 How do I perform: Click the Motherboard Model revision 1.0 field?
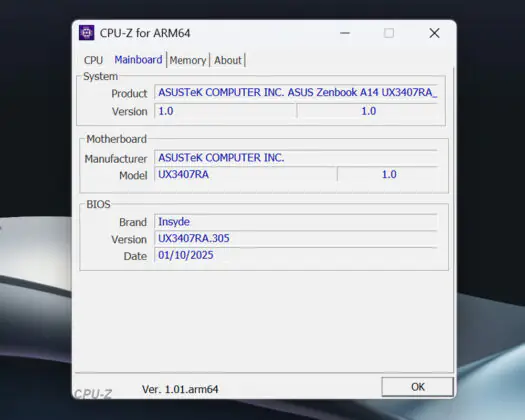click(x=388, y=174)
